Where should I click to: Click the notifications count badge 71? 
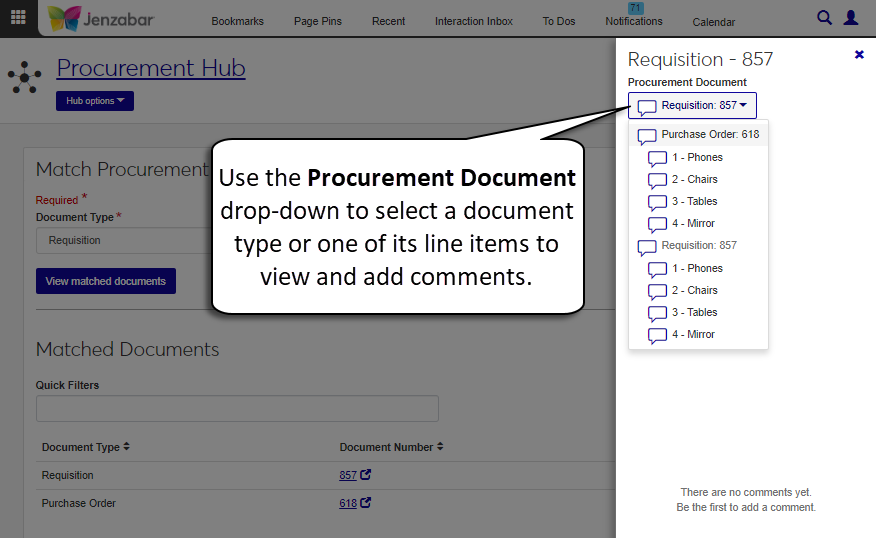[635, 8]
